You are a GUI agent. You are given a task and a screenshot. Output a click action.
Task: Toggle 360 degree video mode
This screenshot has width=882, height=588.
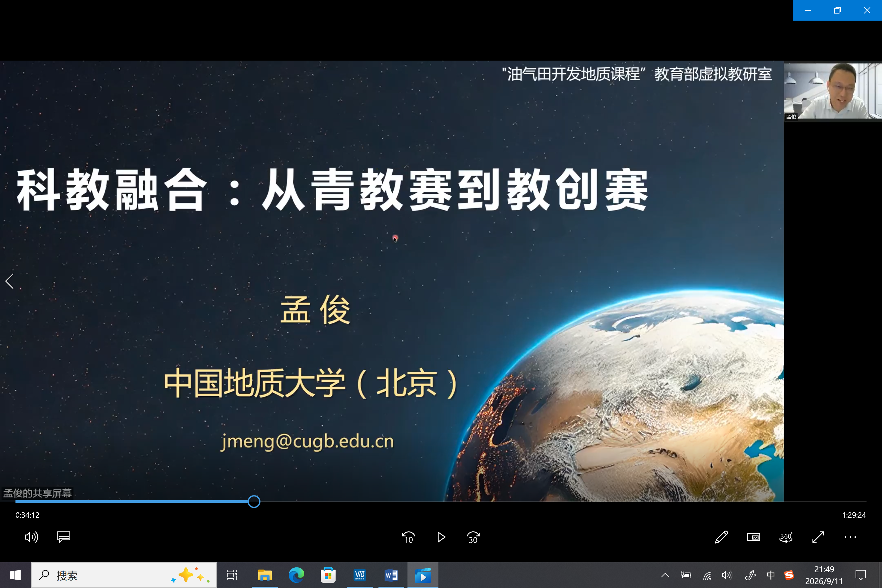coord(786,537)
